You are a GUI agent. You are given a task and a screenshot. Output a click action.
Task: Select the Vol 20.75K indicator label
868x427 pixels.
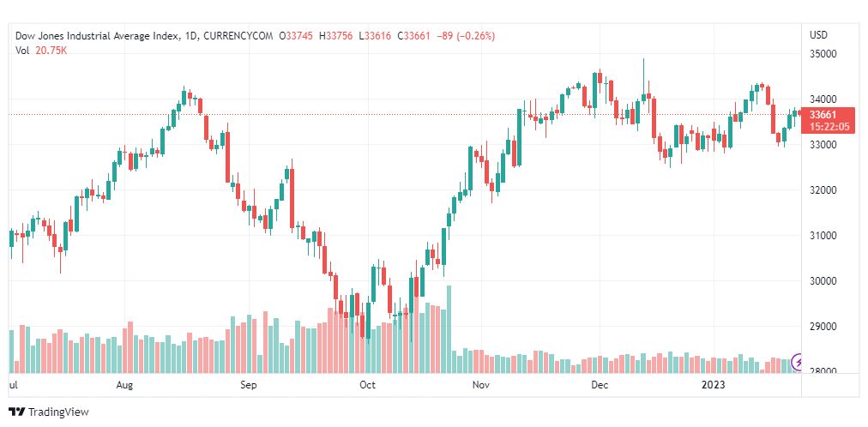click(x=41, y=51)
